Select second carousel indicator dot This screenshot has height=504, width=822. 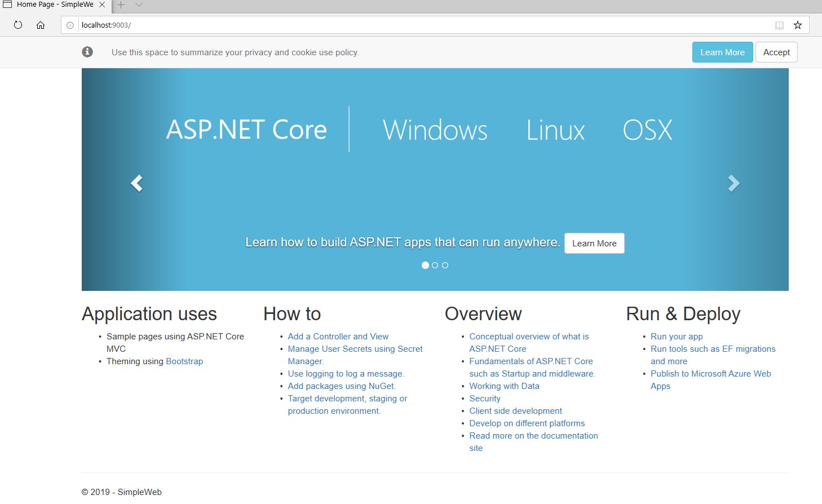click(x=435, y=265)
